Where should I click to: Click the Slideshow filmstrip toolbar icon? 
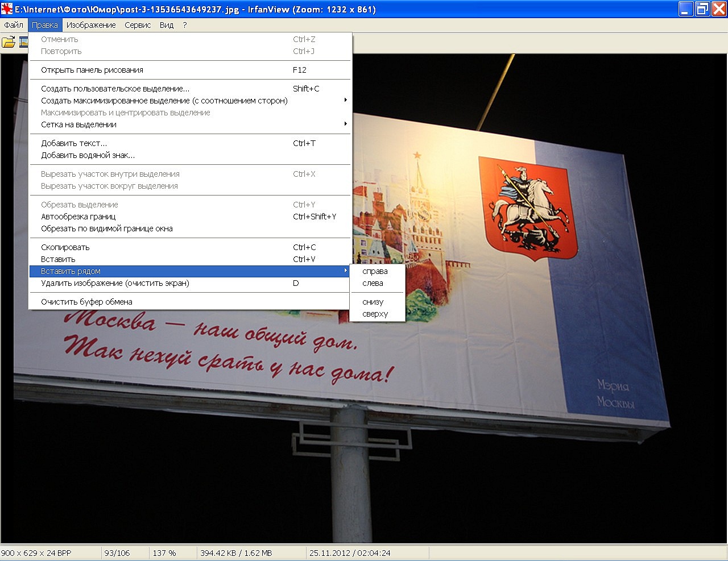pyautogui.click(x=24, y=42)
